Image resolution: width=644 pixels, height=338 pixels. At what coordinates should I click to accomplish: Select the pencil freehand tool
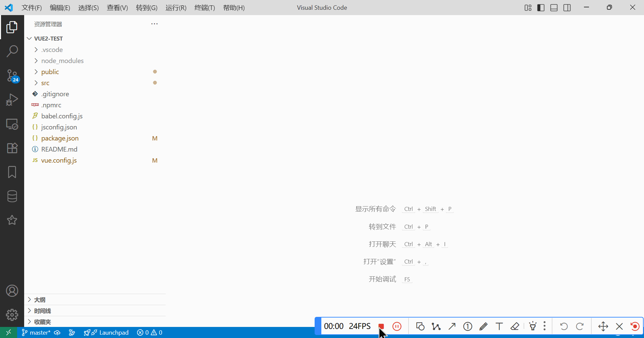(x=483, y=326)
